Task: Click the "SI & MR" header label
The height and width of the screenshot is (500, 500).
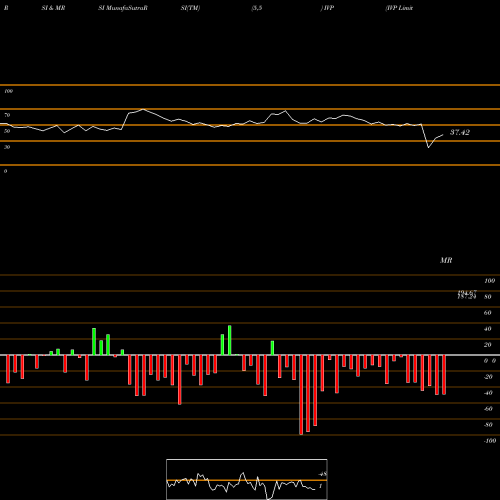Action: (x=53, y=8)
